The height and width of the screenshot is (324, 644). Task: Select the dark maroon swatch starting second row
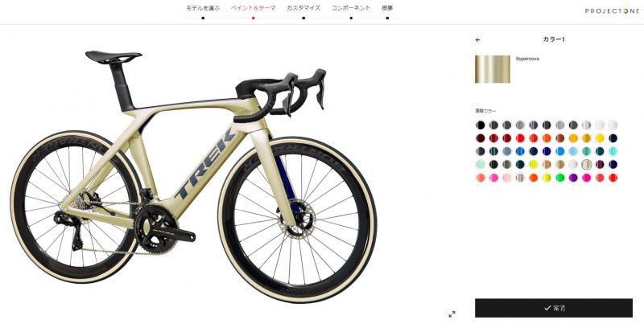point(481,138)
